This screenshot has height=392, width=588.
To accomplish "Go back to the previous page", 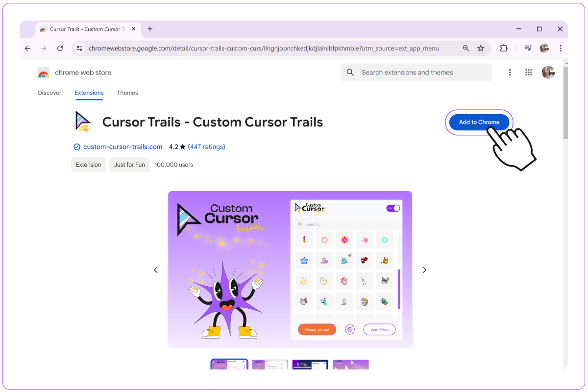I will pos(27,48).
